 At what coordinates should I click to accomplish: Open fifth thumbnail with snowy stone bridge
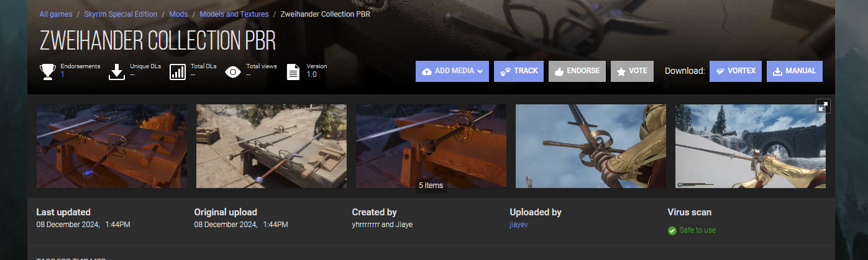(751, 146)
